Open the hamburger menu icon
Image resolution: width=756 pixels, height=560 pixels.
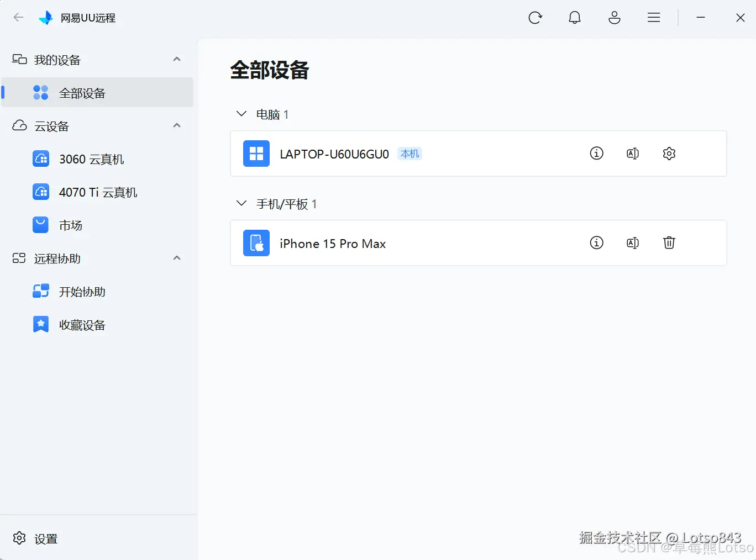(654, 18)
